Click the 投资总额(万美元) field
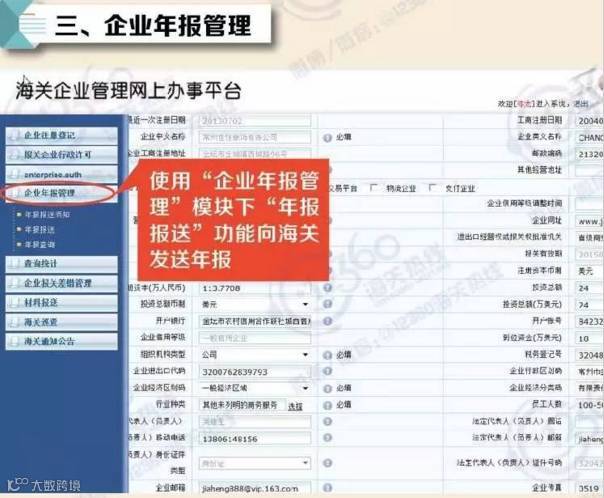This screenshot has width=604, height=498. (x=590, y=305)
